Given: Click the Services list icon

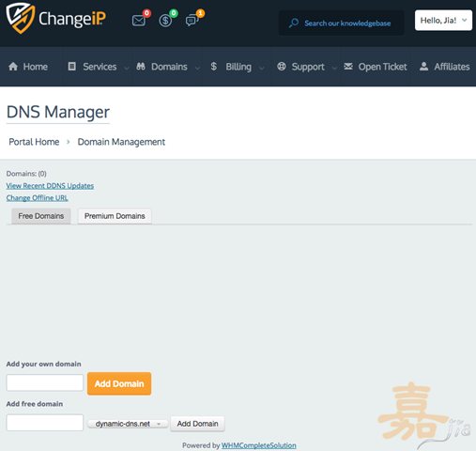Looking at the screenshot, I should coord(72,67).
